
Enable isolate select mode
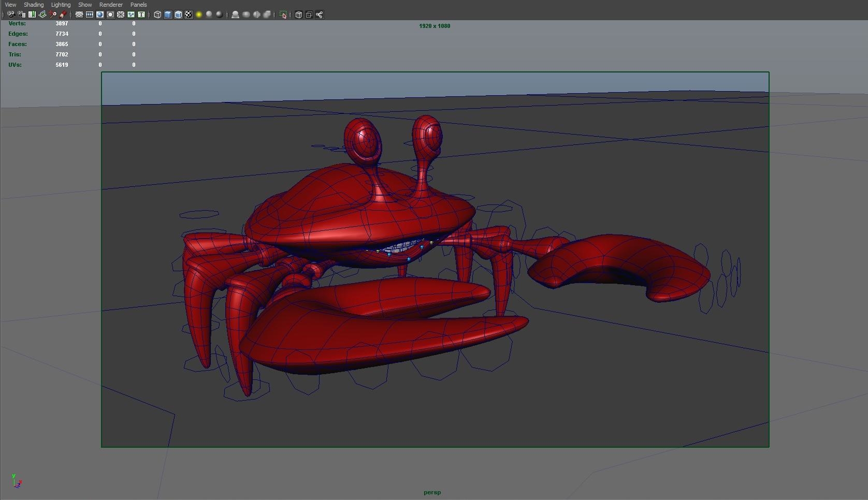coord(283,14)
